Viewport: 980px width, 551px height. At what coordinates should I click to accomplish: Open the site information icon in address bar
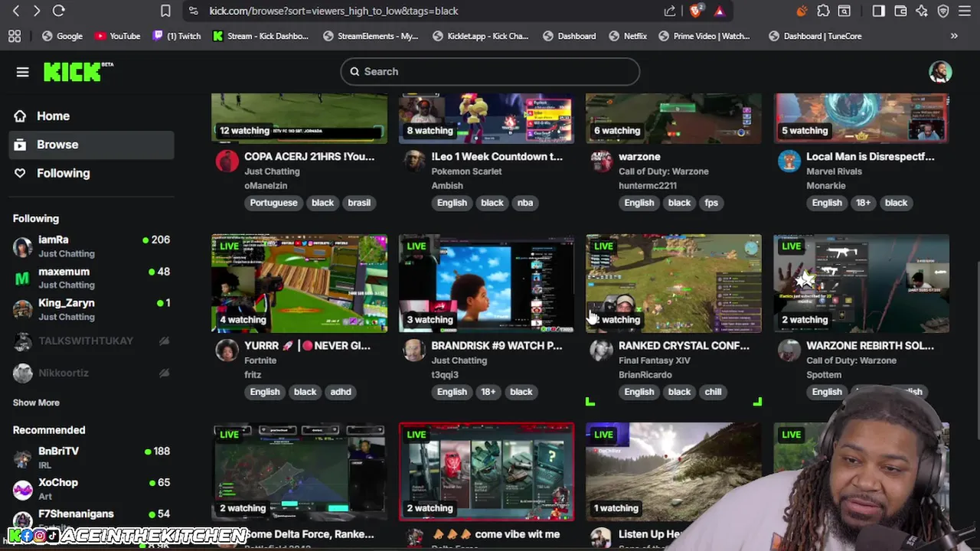[x=194, y=11]
